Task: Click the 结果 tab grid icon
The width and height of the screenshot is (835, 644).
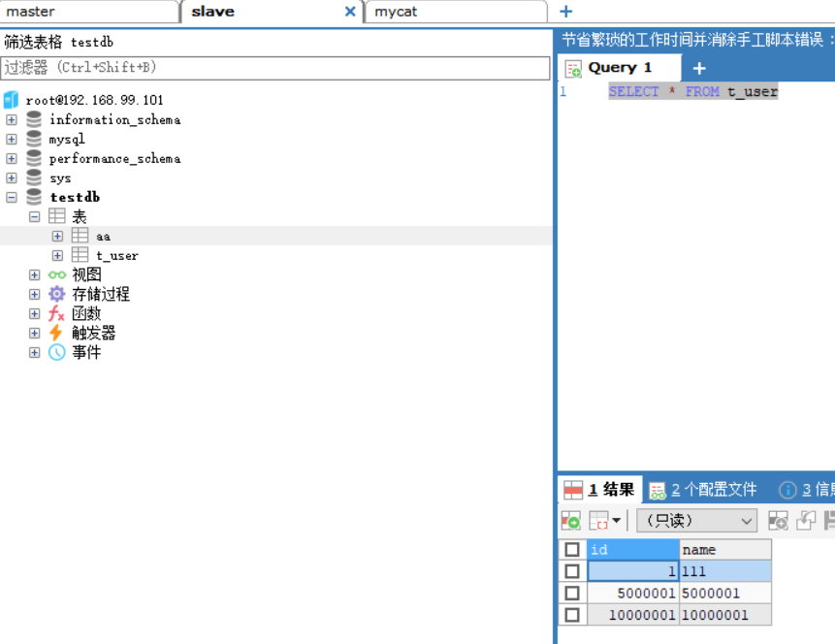Action: click(574, 489)
